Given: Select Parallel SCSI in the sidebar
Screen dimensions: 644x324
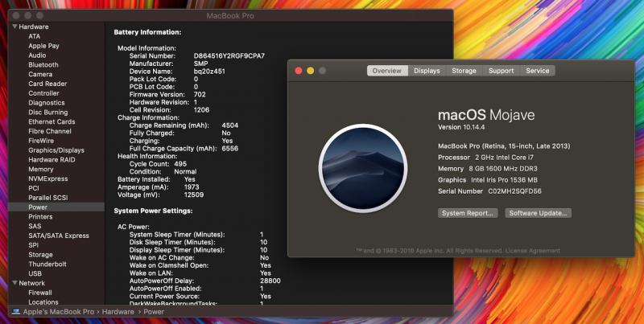Looking at the screenshot, I should pos(48,198).
